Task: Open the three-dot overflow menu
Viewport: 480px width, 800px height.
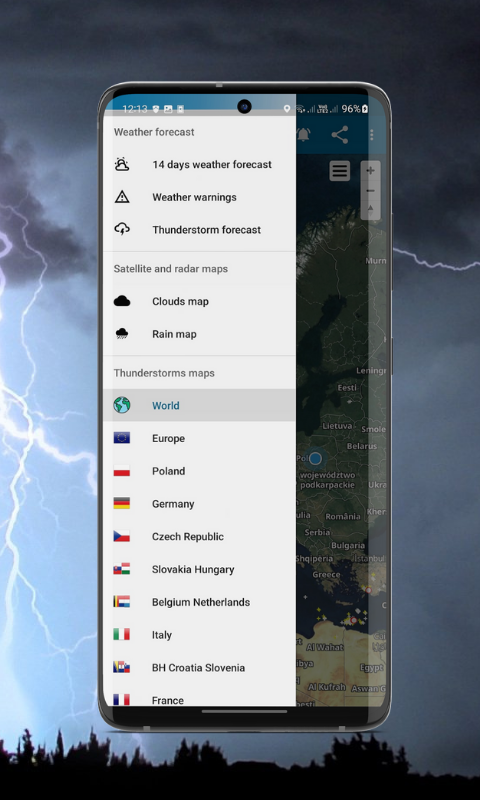Action: click(x=372, y=135)
